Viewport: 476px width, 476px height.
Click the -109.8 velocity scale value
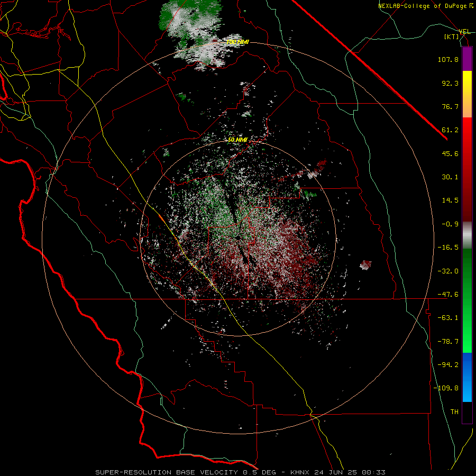[x=446, y=388]
